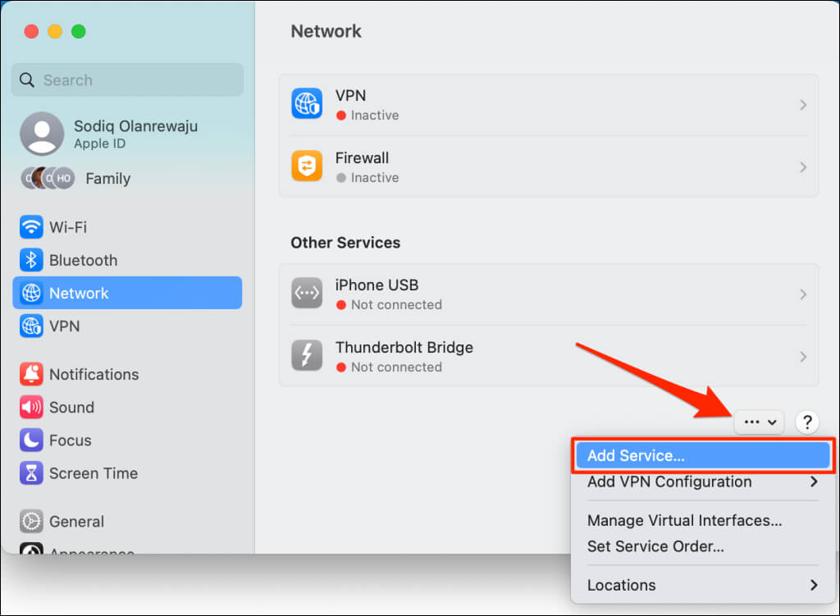Select Notifications in the sidebar
Image resolution: width=840 pixels, height=616 pixels.
[x=127, y=374]
